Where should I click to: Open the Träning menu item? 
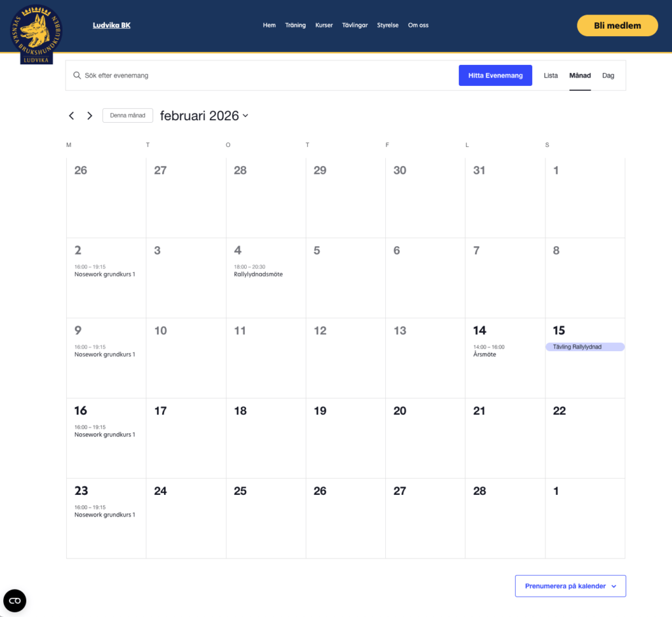(295, 26)
